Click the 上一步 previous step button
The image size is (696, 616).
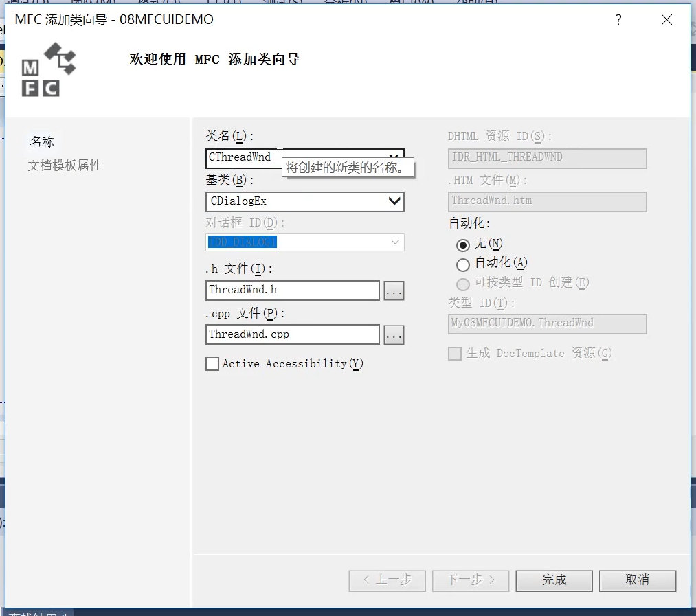[x=387, y=580]
